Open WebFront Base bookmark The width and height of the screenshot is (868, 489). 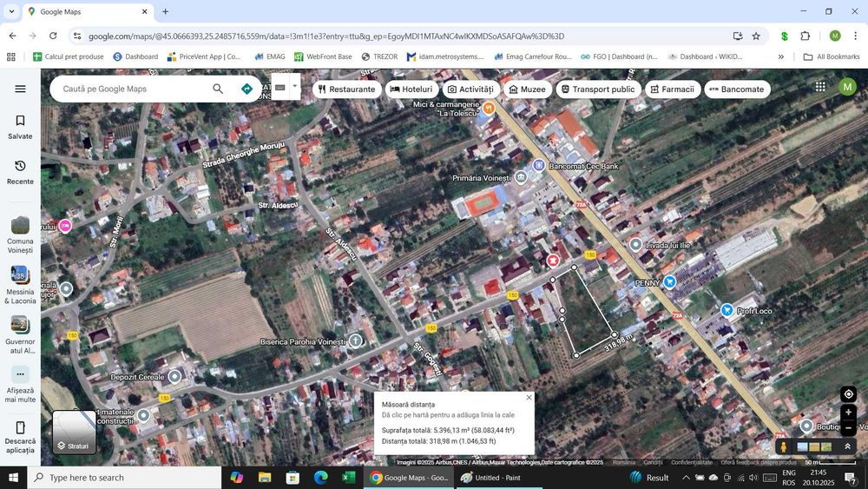[x=323, y=56]
